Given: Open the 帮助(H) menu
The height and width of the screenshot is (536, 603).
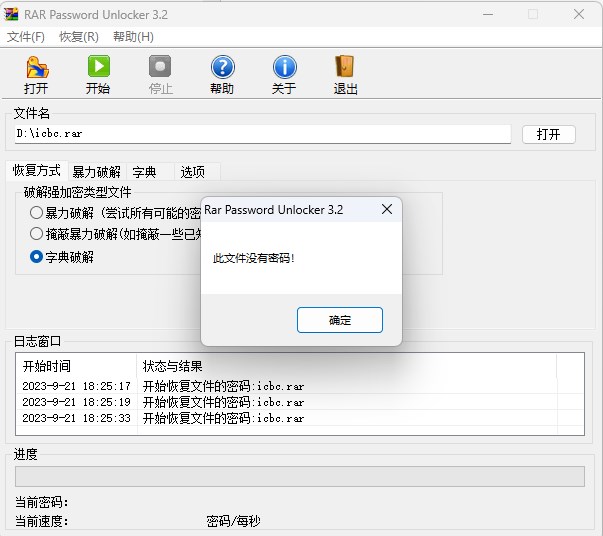Looking at the screenshot, I should click(133, 37).
